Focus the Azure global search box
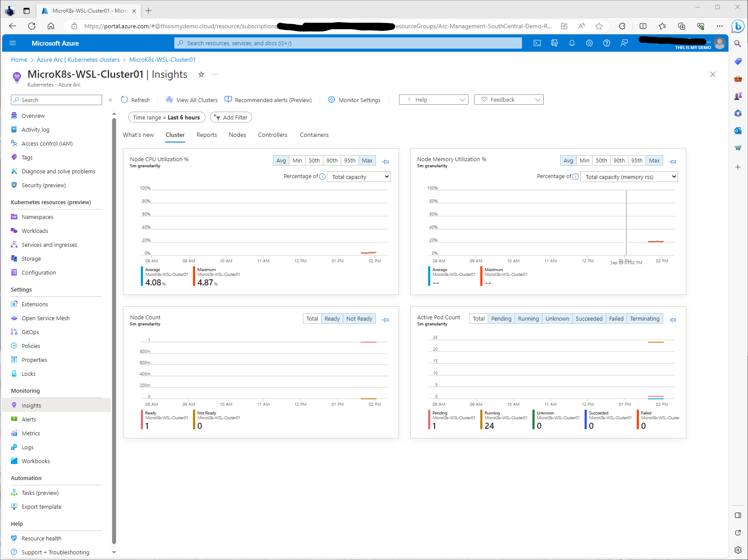The height and width of the screenshot is (560, 748). [348, 43]
